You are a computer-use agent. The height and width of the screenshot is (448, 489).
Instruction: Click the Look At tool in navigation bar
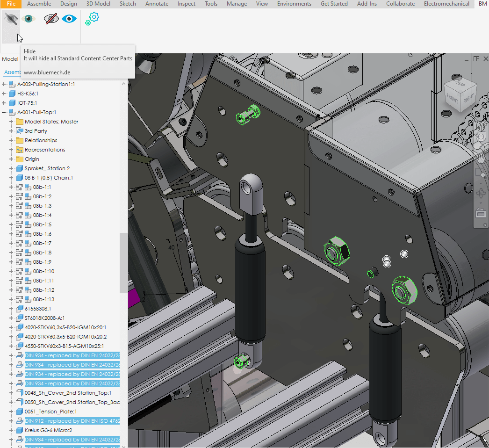pos(481,213)
